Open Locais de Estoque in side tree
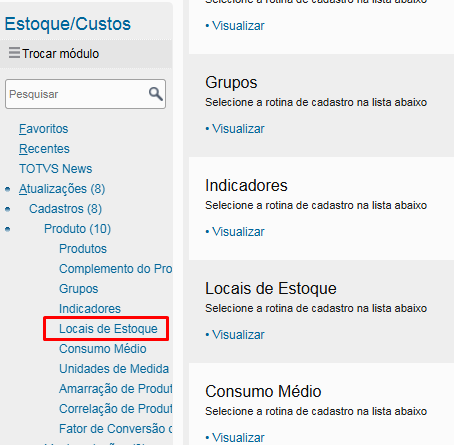The height and width of the screenshot is (445, 454). click(108, 329)
